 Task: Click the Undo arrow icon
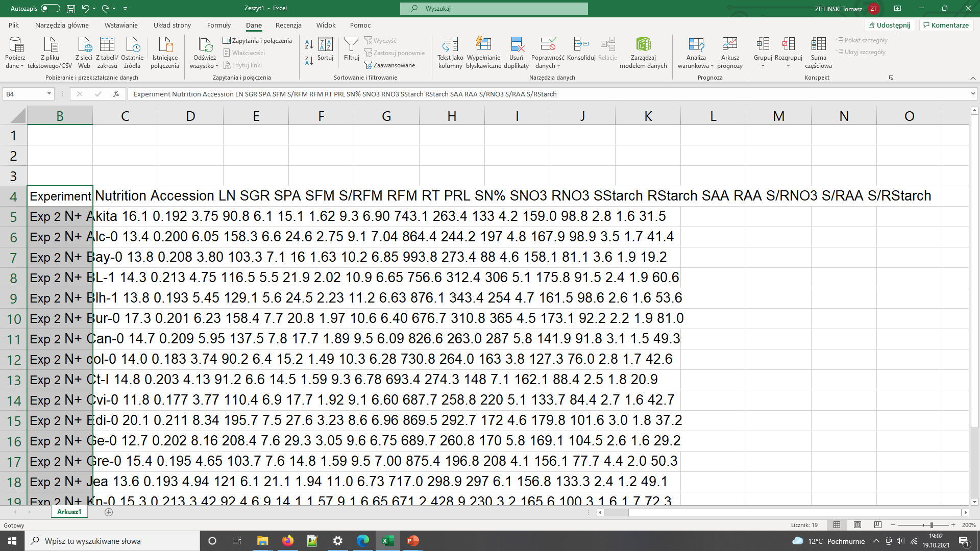point(85,9)
